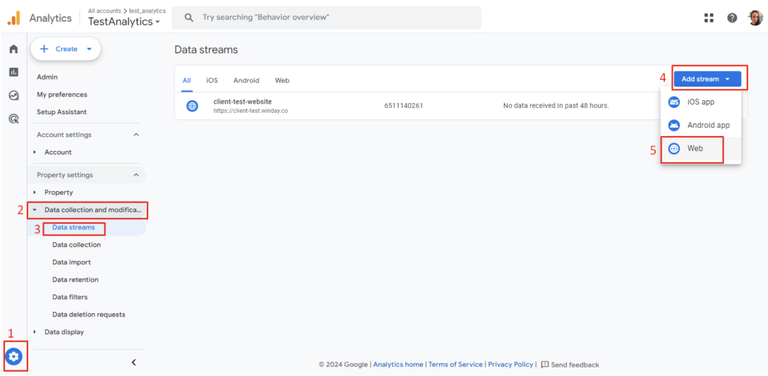Open the Reports bar chart icon
The image size is (768, 376).
14,72
